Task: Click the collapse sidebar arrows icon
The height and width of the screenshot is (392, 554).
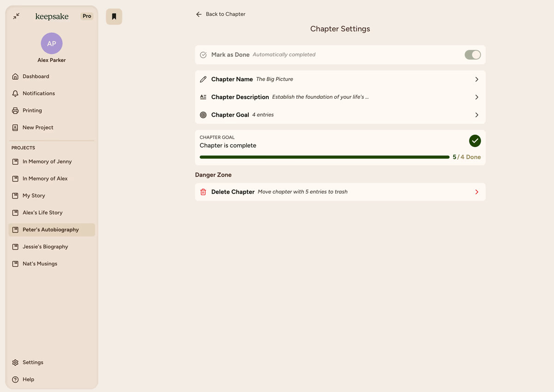Action: click(x=16, y=16)
